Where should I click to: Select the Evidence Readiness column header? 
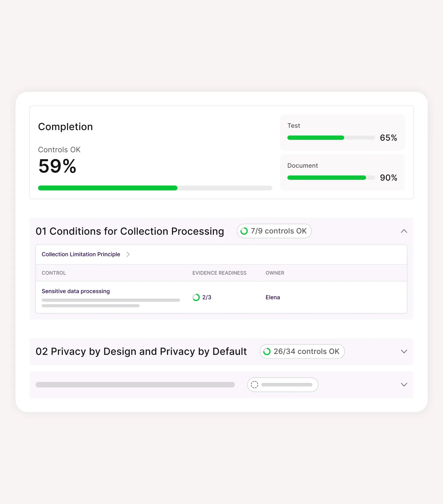point(219,273)
